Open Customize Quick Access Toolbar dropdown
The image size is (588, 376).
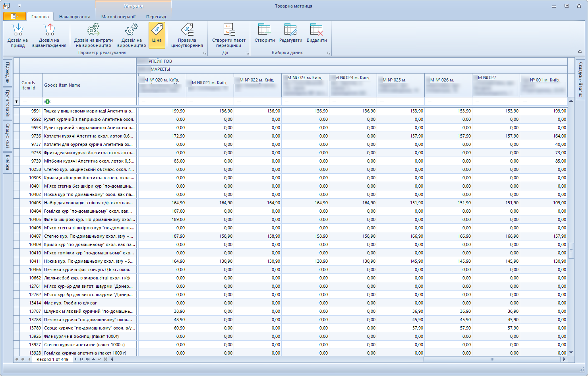[x=19, y=6]
